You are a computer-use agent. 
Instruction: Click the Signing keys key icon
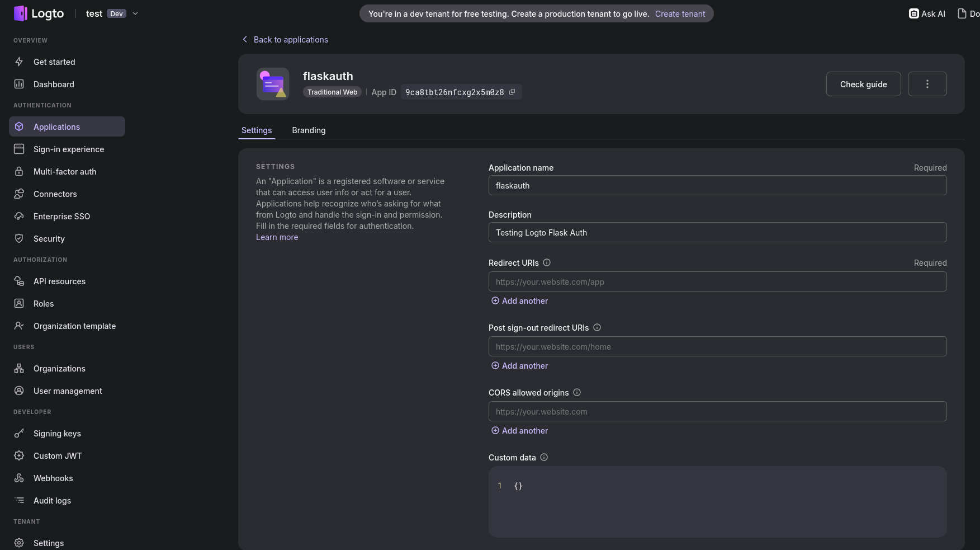click(19, 434)
